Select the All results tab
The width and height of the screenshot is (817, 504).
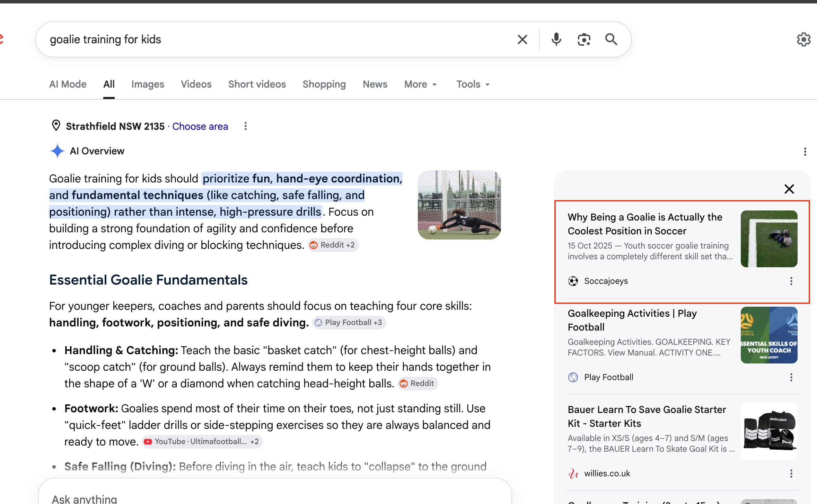109,84
